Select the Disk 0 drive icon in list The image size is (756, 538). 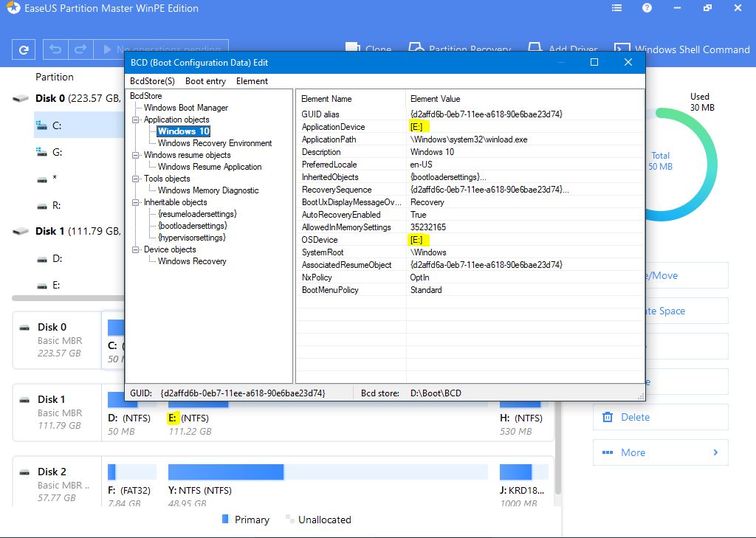(21, 98)
